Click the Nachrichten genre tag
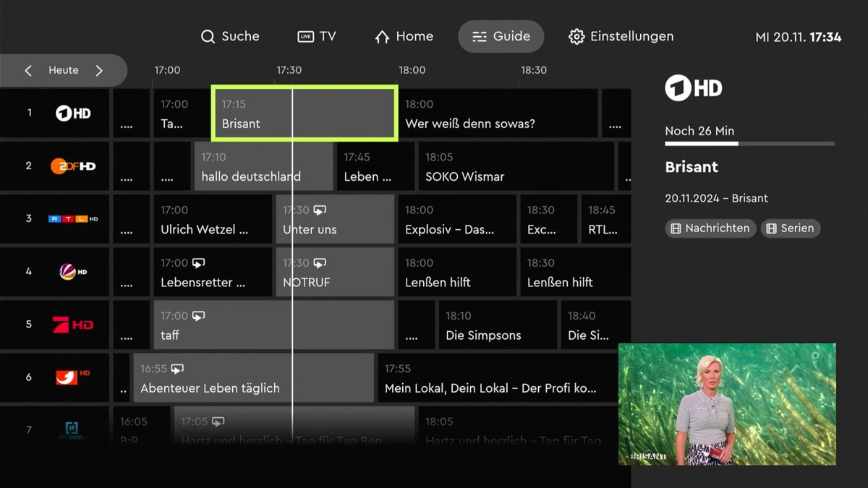This screenshot has height=488, width=868. [710, 228]
